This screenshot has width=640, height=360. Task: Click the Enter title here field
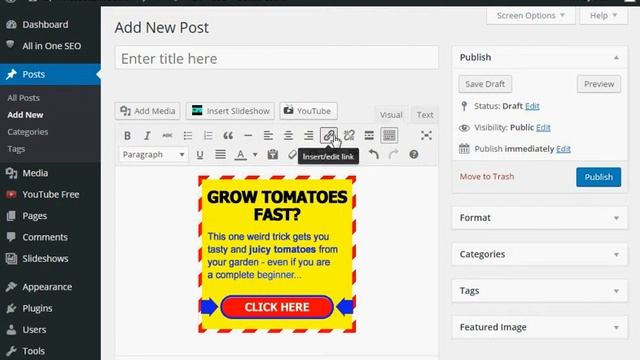point(277,58)
